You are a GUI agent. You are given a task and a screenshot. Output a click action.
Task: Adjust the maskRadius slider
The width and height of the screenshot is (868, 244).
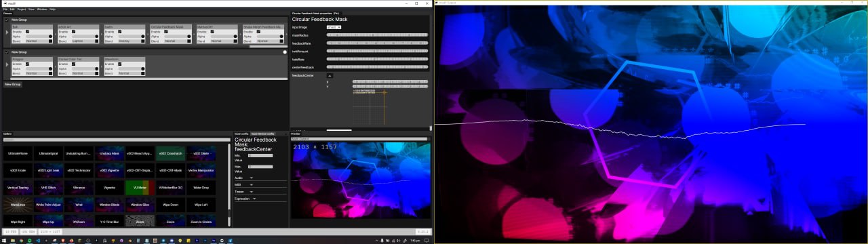pyautogui.click(x=377, y=35)
